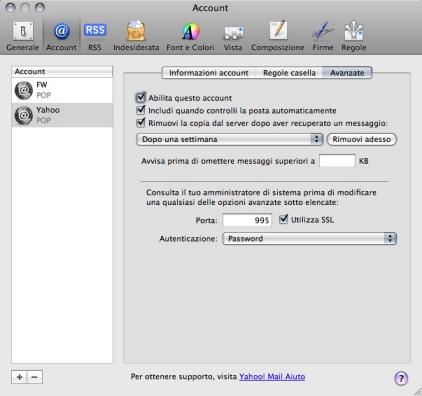The width and height of the screenshot is (422, 396).
Task: Click the message size KB field
Action: (337, 161)
